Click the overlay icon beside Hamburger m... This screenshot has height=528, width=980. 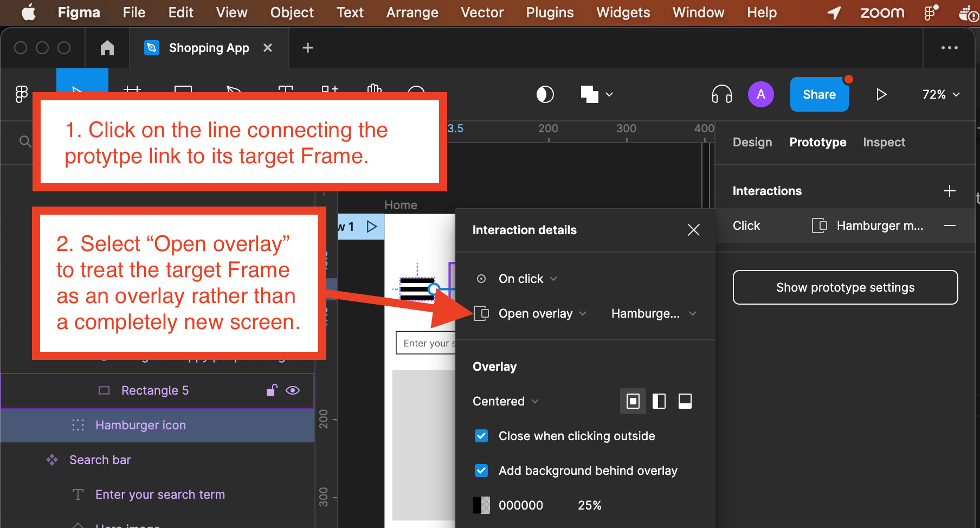[x=819, y=226]
